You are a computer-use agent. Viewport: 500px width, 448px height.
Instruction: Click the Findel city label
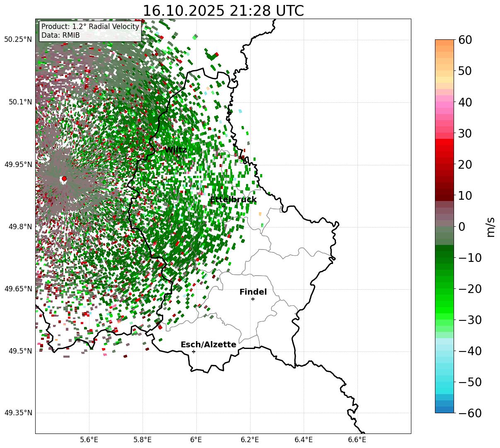click(x=253, y=292)
